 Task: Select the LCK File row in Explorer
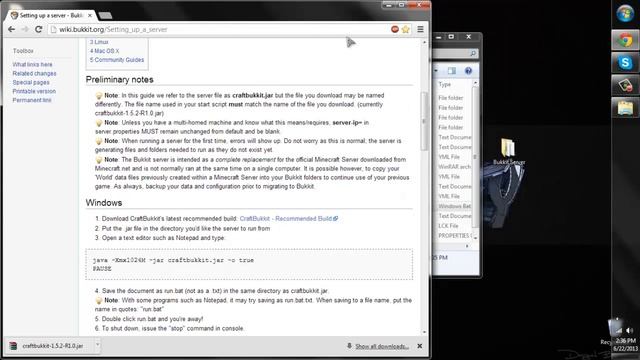coord(454,226)
